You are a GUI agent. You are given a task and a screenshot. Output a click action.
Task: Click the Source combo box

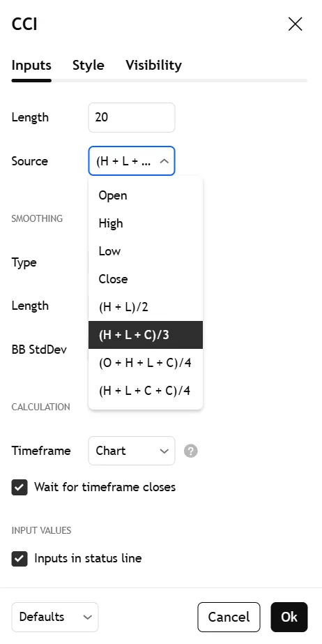click(x=132, y=161)
